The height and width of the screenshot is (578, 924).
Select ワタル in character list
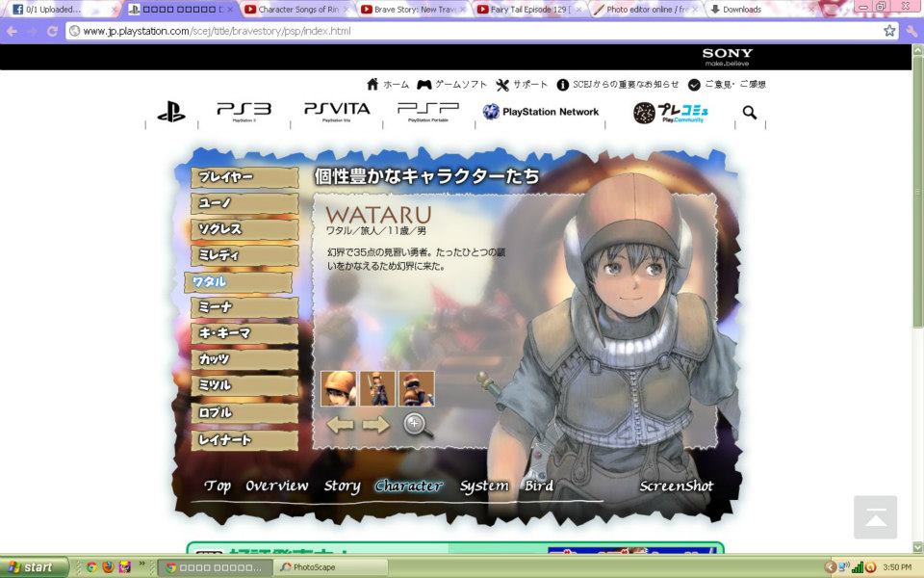point(238,282)
